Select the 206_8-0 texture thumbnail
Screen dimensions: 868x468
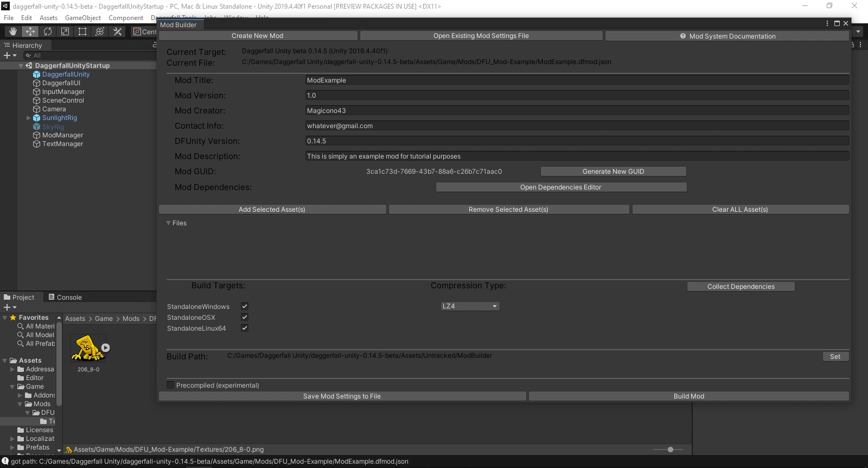[x=88, y=348]
